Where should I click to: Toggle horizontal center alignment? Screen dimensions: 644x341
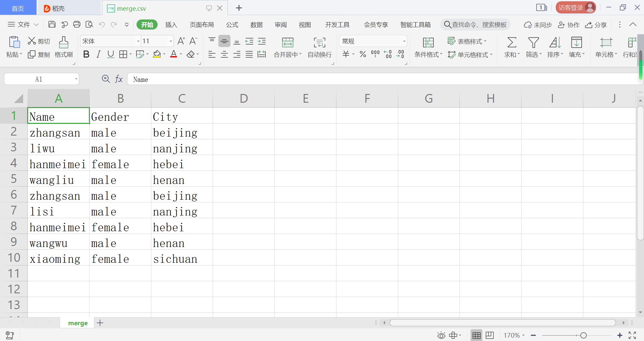point(224,54)
